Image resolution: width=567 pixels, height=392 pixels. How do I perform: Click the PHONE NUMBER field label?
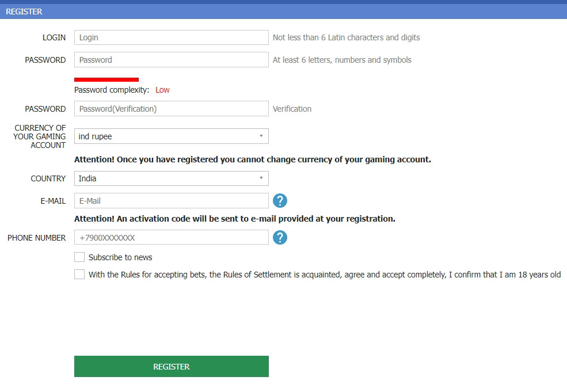click(x=36, y=238)
